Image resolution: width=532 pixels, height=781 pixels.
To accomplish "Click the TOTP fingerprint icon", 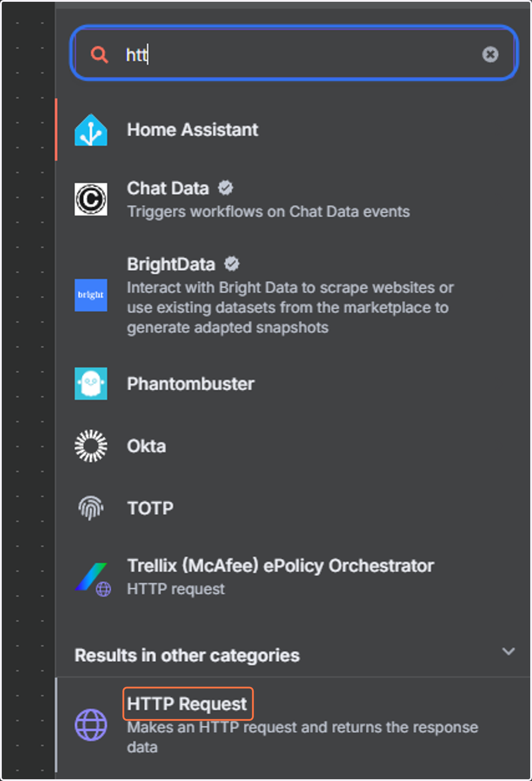I will tap(91, 508).
